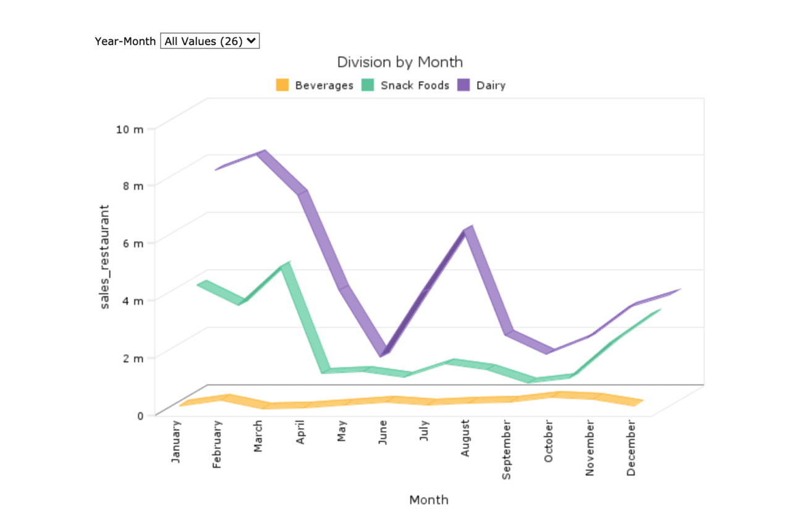Image resolution: width=791 pixels, height=532 pixels.
Task: Click the green Snack Foods swatch
Action: point(368,85)
